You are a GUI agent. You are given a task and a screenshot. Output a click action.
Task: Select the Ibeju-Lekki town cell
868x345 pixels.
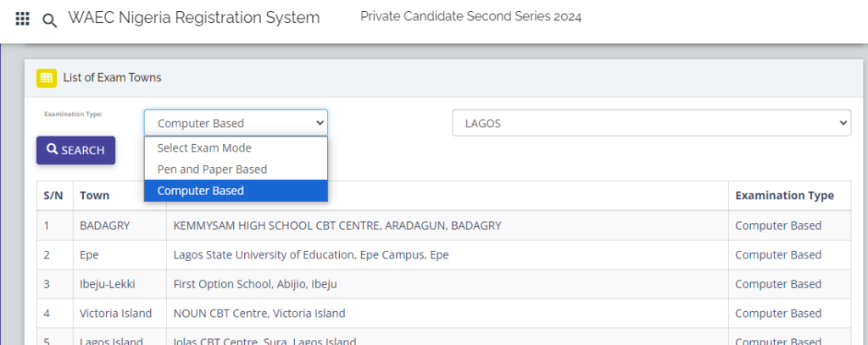108,284
